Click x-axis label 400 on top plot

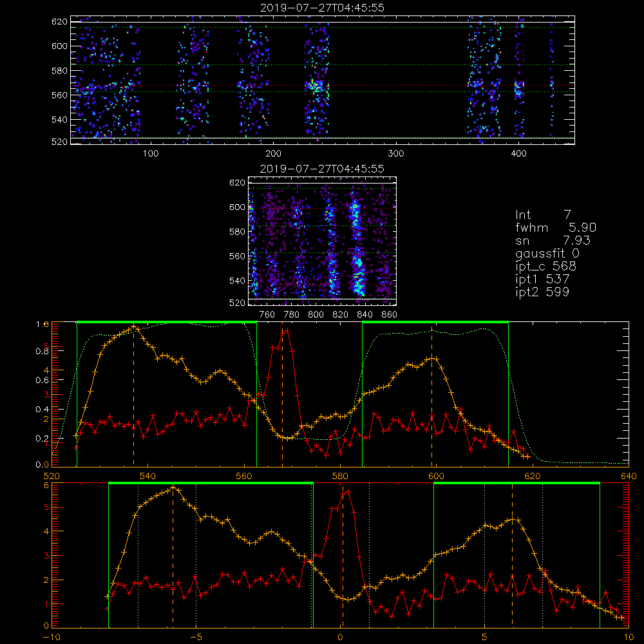pyautogui.click(x=518, y=154)
